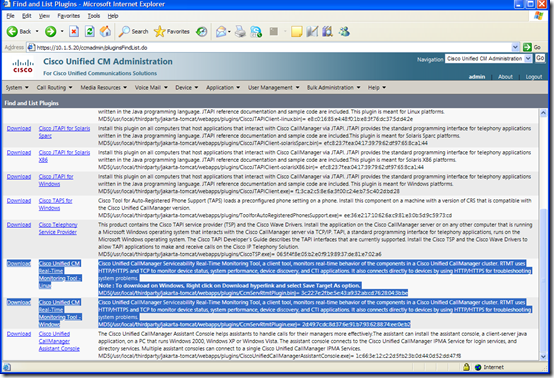
Task: Expand the System menu
Action: click(x=17, y=87)
